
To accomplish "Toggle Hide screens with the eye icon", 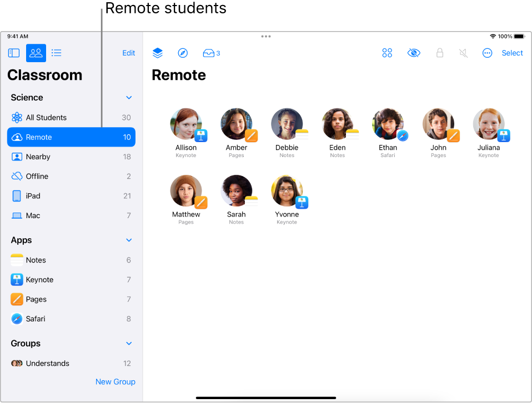I will click(414, 53).
